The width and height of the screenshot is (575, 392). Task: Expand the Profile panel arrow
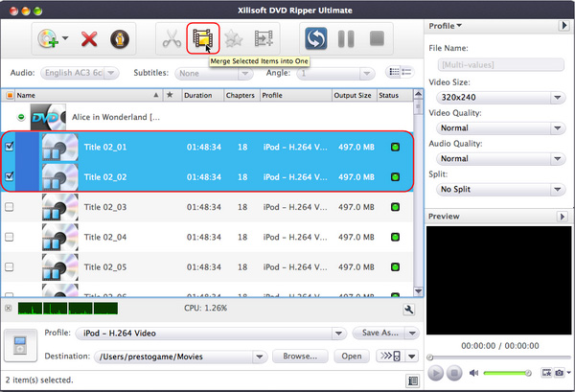point(564,26)
